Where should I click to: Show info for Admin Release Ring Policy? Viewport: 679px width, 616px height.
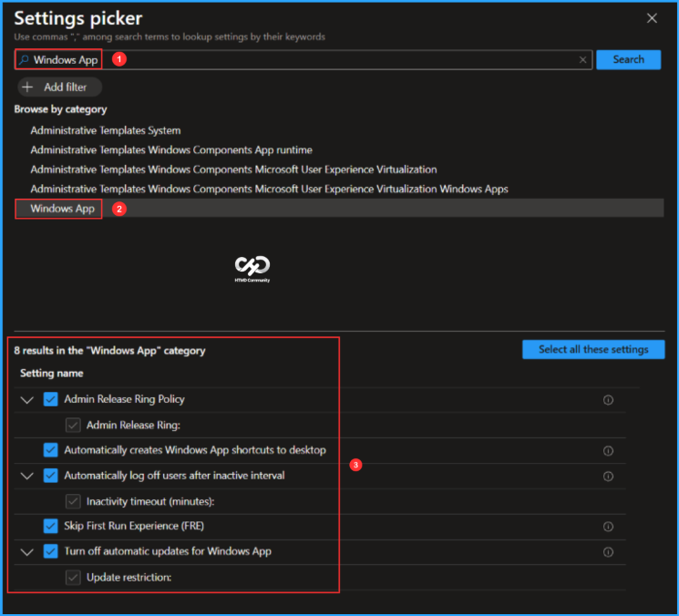tap(608, 400)
